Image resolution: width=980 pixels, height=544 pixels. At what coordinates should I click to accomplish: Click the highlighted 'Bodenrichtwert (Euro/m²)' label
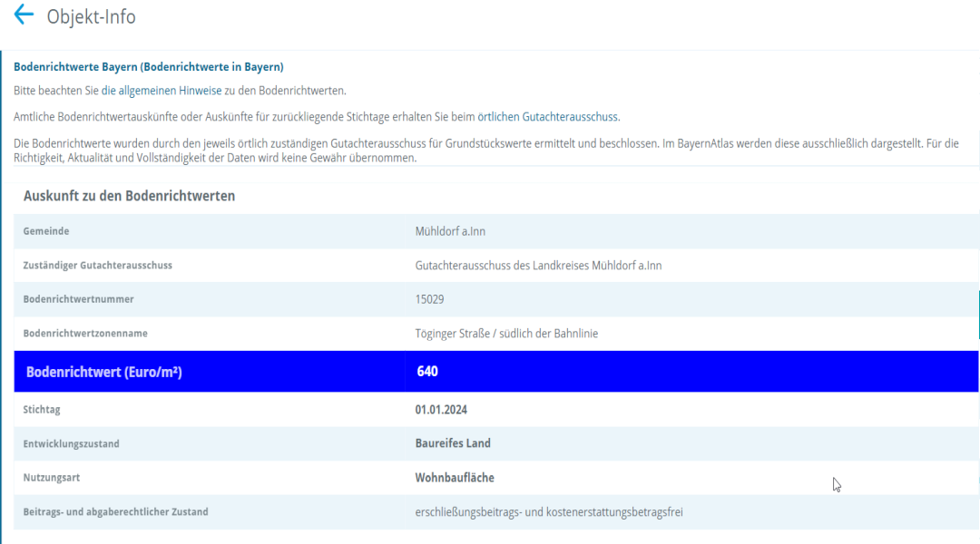point(104,372)
